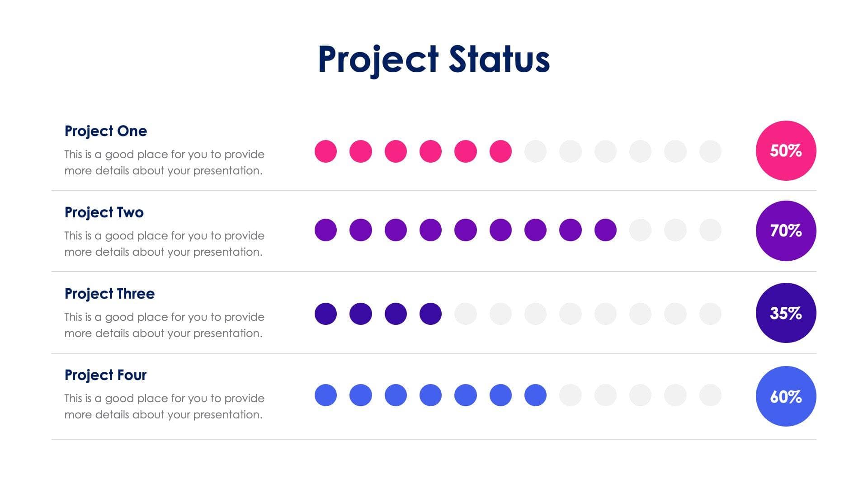The height and width of the screenshot is (488, 868).
Task: Select the last filled blue dot in Project Four
Action: [x=535, y=395]
